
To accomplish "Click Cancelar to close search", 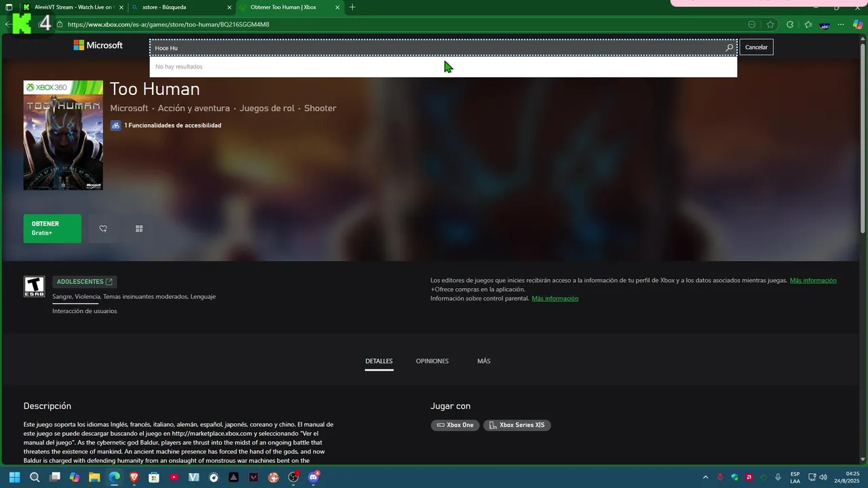I will (756, 47).
